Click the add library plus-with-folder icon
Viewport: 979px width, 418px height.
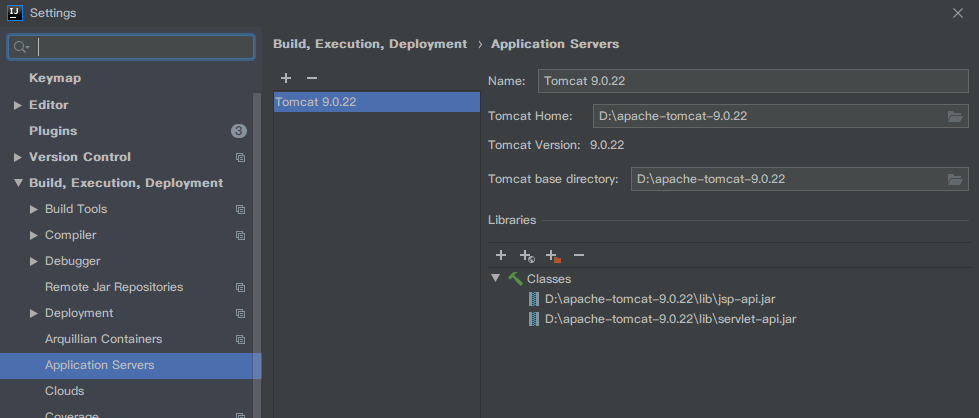click(553, 256)
